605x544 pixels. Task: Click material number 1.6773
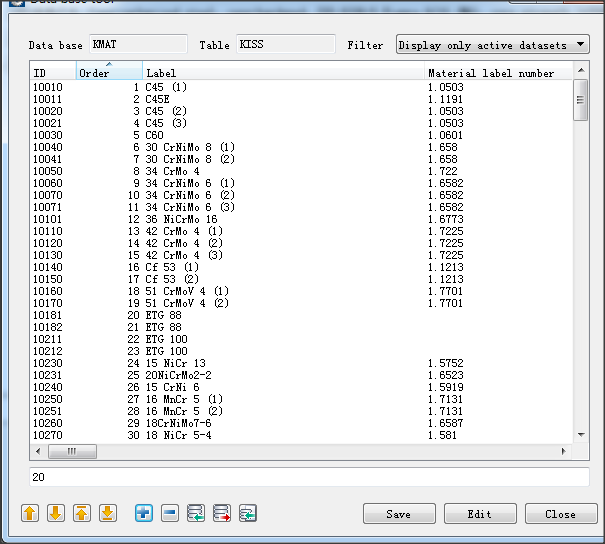coord(445,219)
